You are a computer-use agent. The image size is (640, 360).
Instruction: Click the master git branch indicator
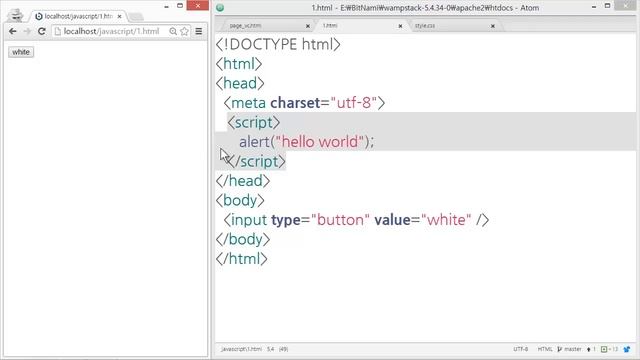click(x=569, y=349)
